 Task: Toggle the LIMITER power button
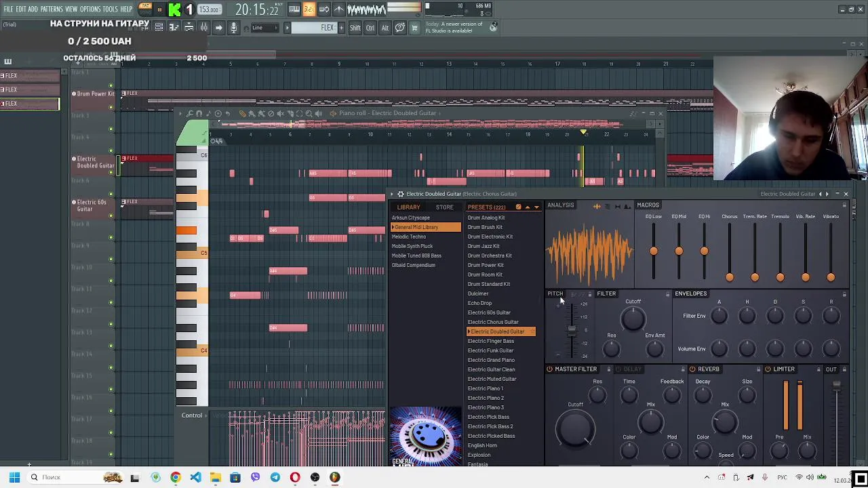tap(768, 369)
